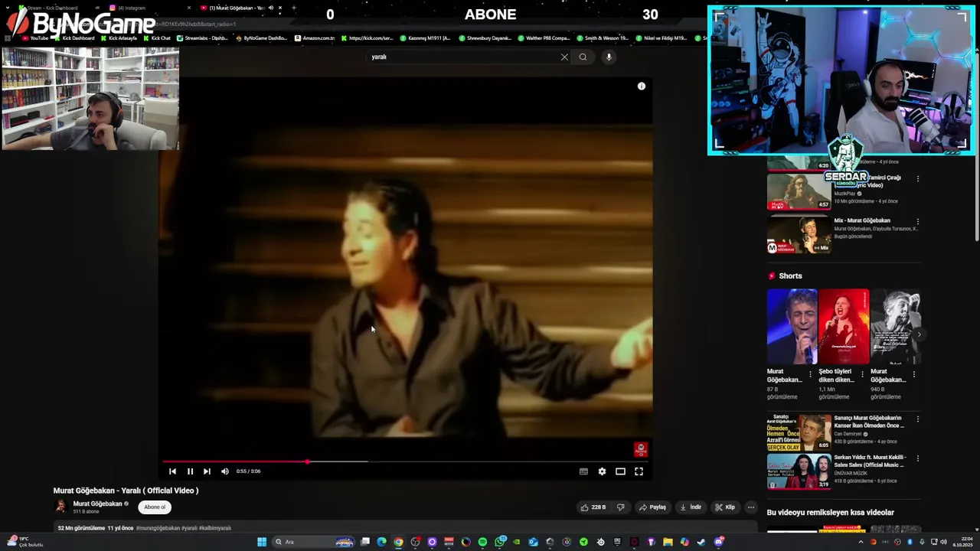Open Murat Göğebakan channel name link

click(x=97, y=504)
